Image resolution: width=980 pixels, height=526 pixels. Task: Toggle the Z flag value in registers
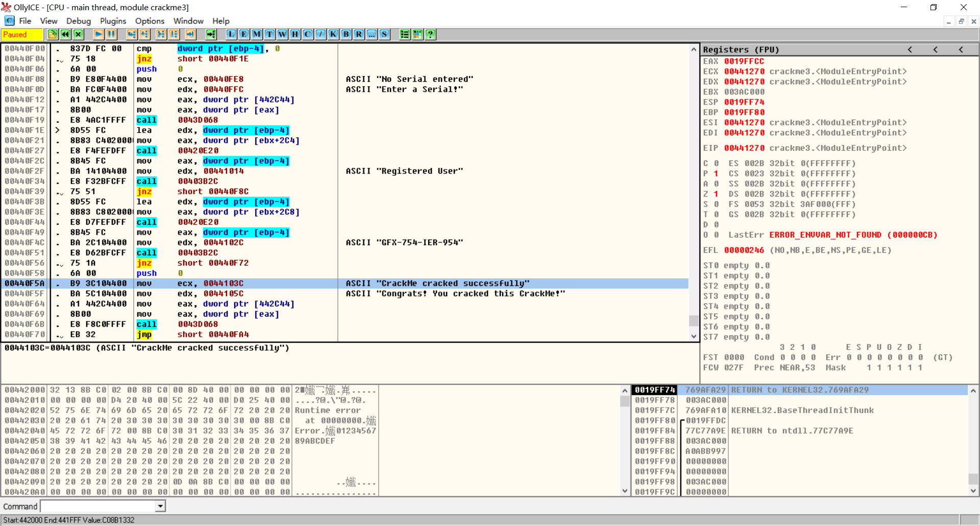[x=716, y=194]
